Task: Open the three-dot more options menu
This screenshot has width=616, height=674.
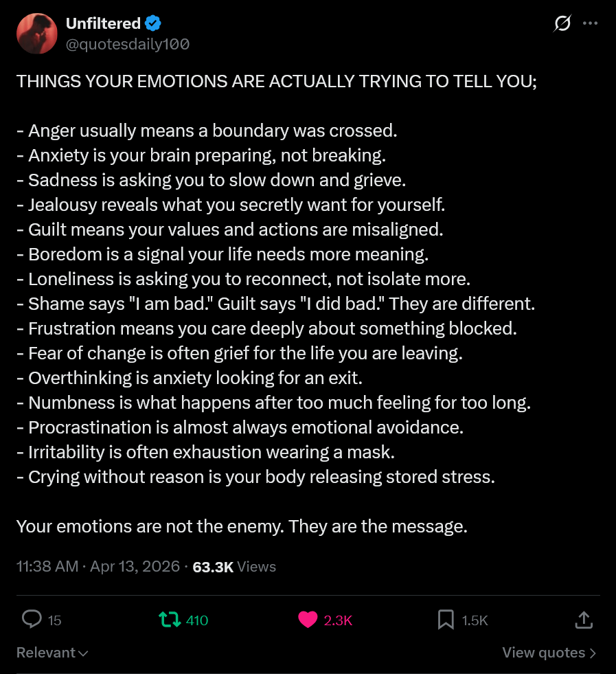Action: (590, 23)
